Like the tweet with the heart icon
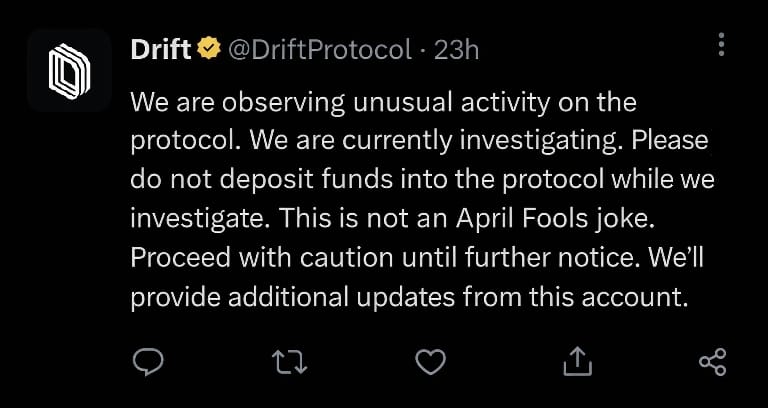768x408 pixels. (x=430, y=362)
